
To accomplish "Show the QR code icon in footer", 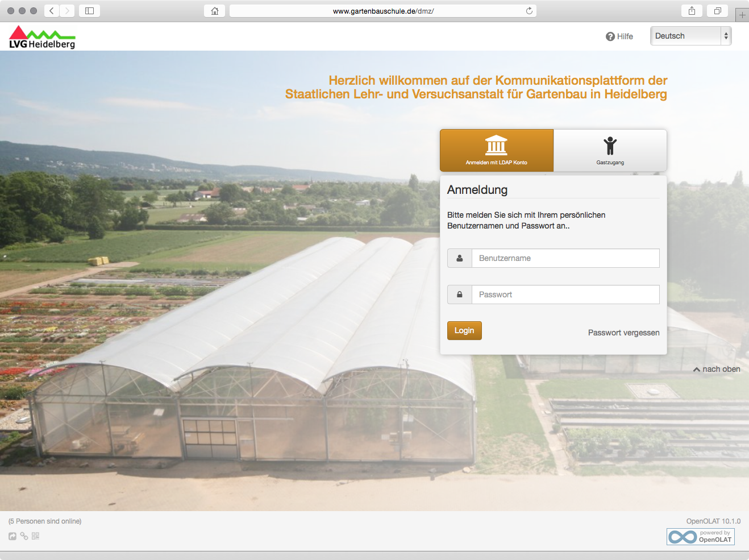I will (x=35, y=536).
